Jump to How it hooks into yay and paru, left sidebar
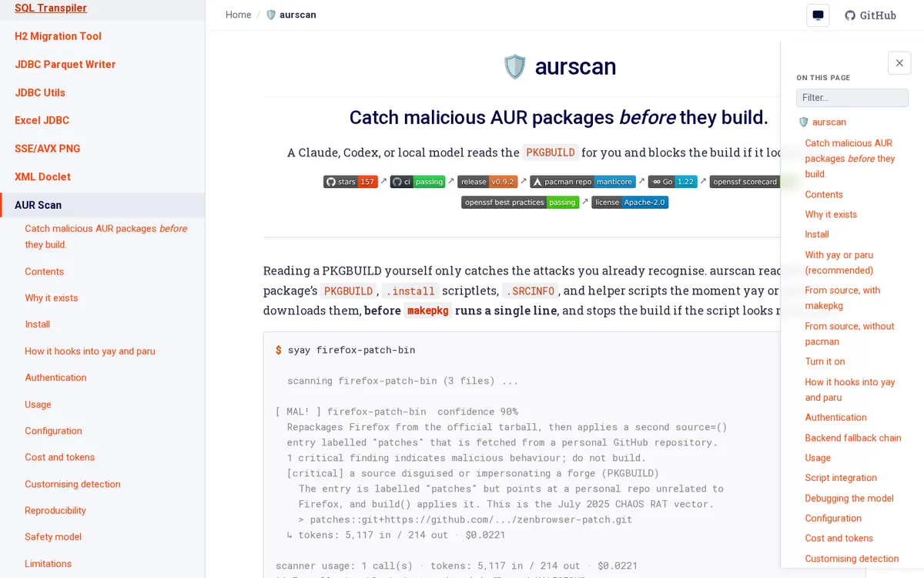This screenshot has width=924, height=578. [90, 351]
